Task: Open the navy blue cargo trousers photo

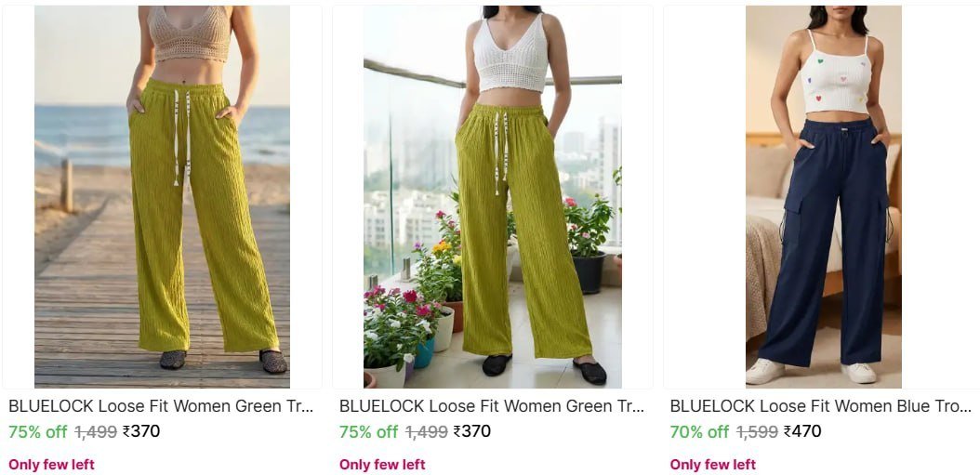Action: pos(823,197)
